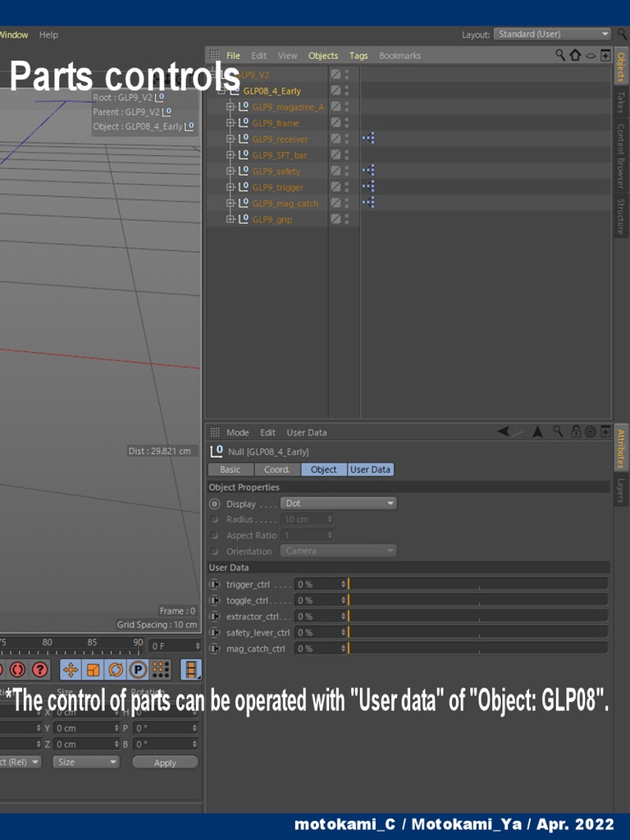630x840 pixels.
Task: Toggle the Rotation keyframe recording icon
Action: tap(116, 669)
